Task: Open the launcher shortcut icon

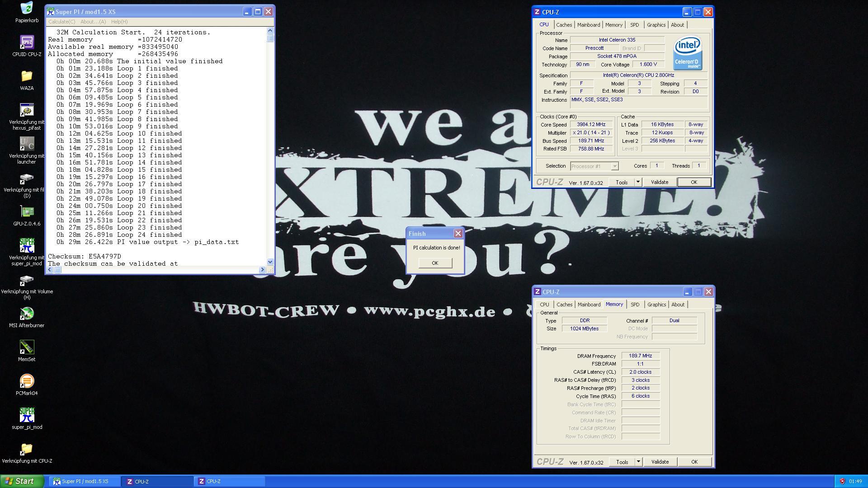Action: coord(27,144)
